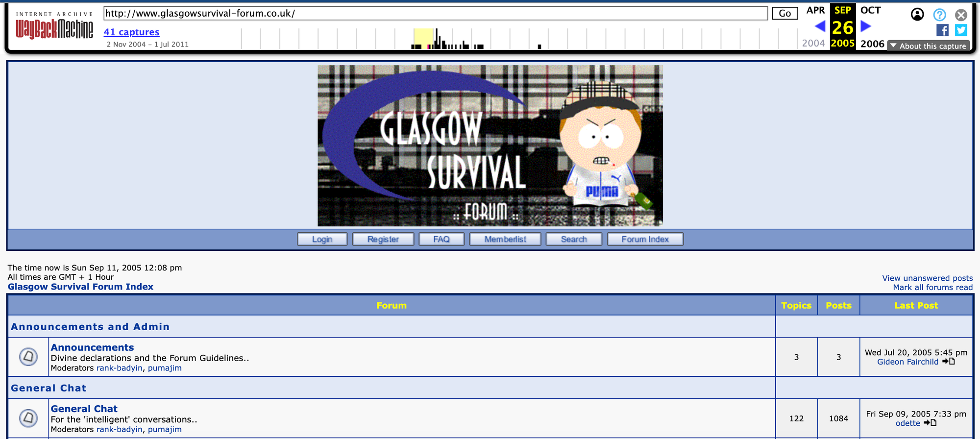The image size is (980, 439).
Task: Expand the About this capture dropdown
Action: [928, 46]
